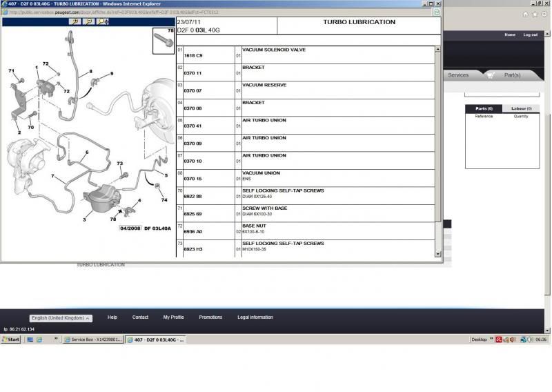The height and width of the screenshot is (392, 552).
Task: Switch to the Part(s) tab
Action: point(512,75)
